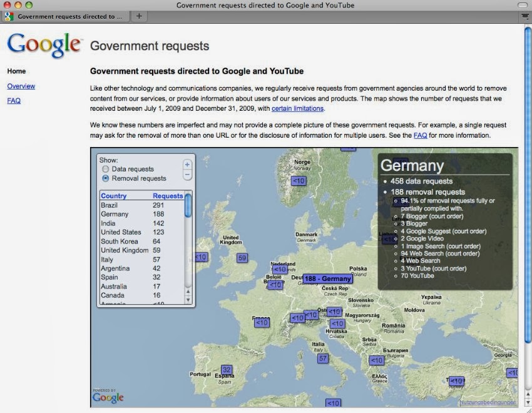Click the tab list icon at tab bar end
This screenshot has height=413, width=532.
524,16
